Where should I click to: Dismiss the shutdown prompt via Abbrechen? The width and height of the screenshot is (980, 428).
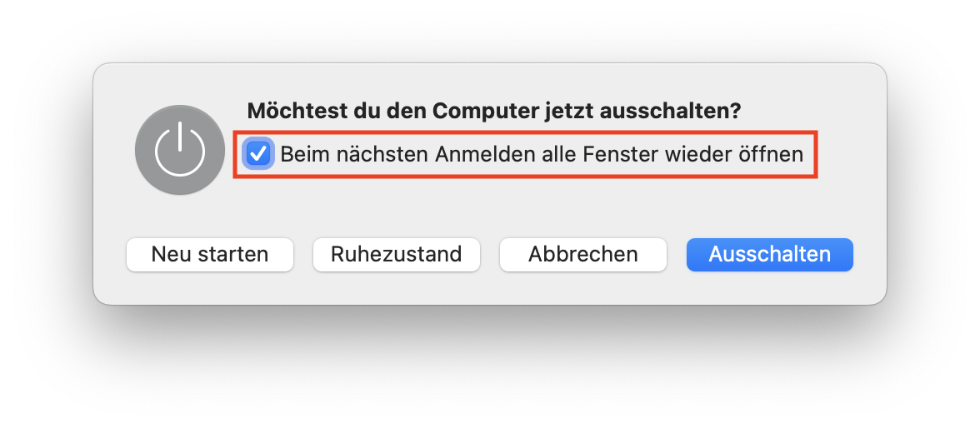(x=583, y=255)
